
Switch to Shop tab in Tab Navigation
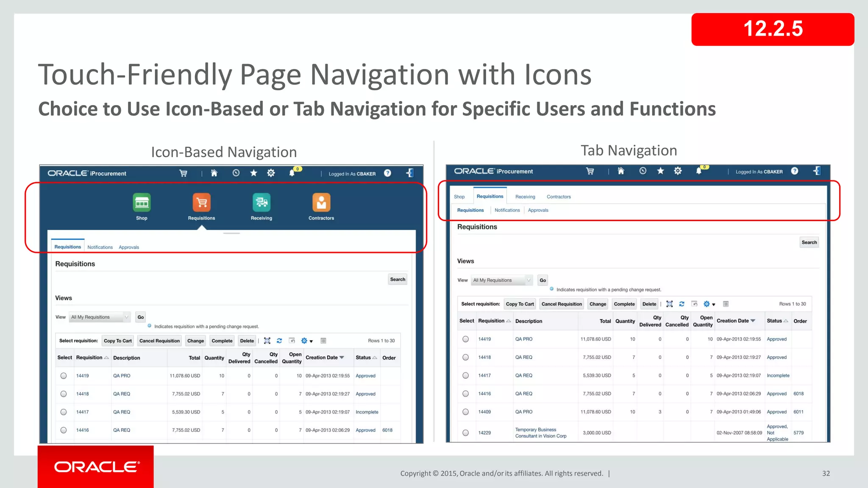(x=459, y=197)
